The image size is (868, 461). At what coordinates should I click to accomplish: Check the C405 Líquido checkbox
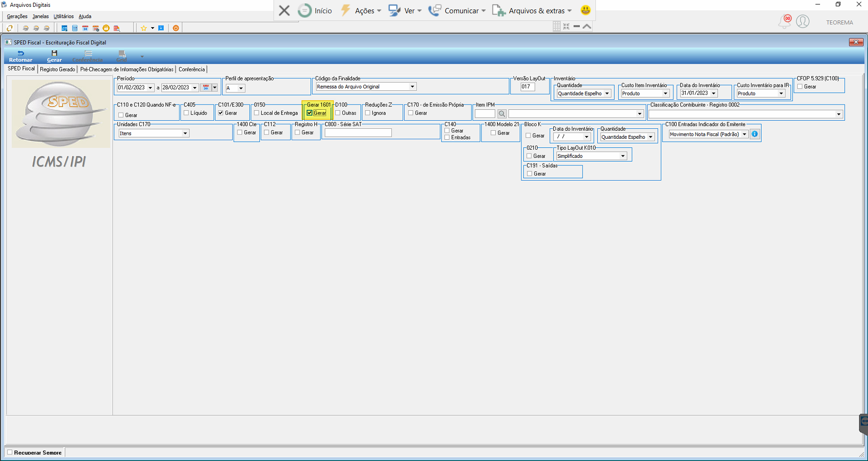[x=186, y=113]
